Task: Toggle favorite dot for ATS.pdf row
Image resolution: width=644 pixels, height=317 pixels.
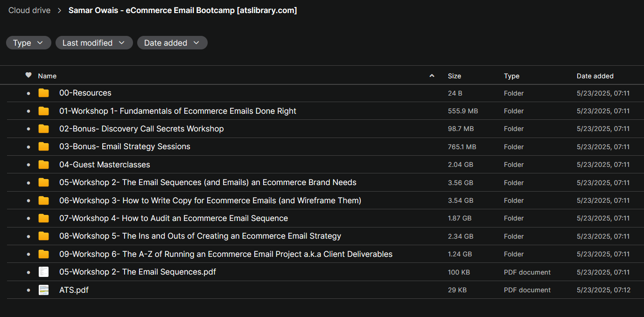Action: [x=28, y=290]
